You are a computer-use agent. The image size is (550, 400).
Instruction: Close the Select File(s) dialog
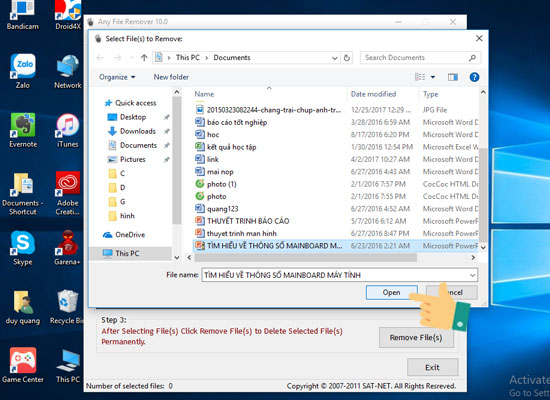[x=479, y=39]
